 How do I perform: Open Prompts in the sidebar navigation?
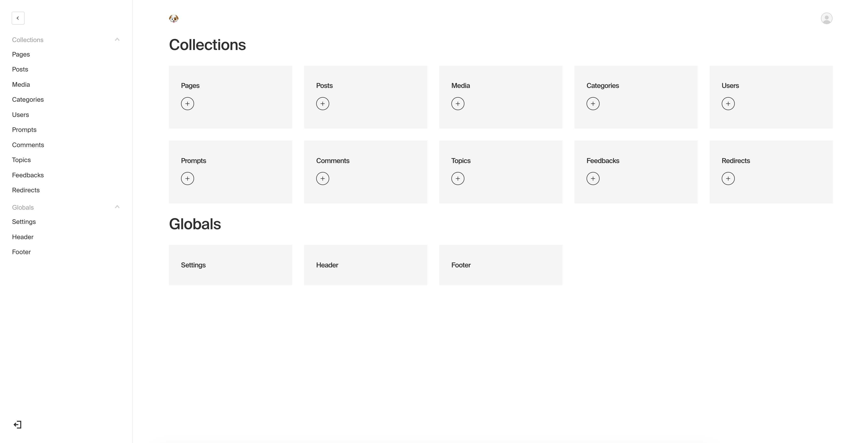[24, 130]
